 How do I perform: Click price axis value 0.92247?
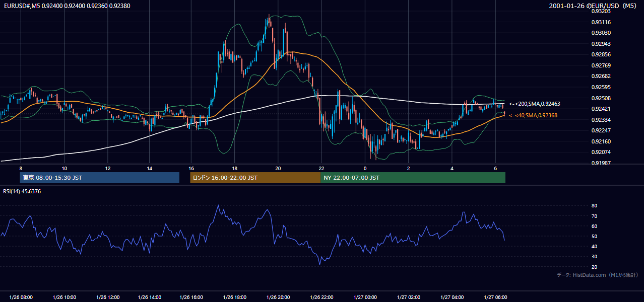pyautogui.click(x=601, y=130)
